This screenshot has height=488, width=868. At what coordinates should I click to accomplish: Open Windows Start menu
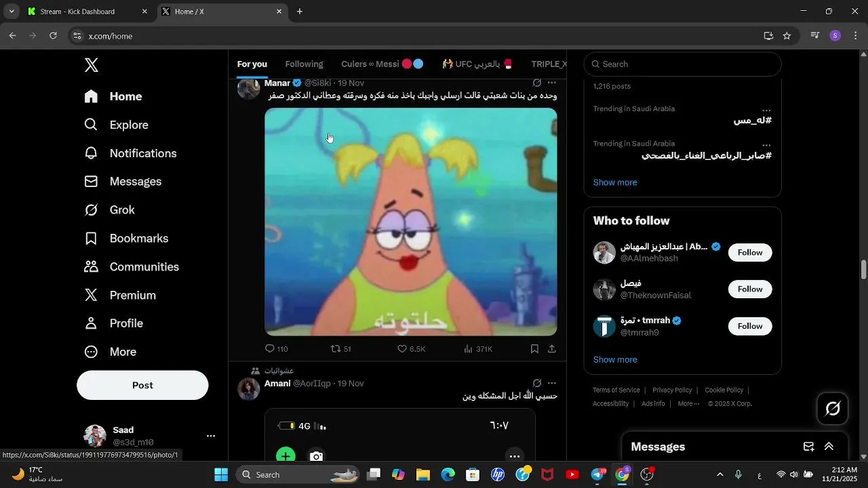point(221,474)
